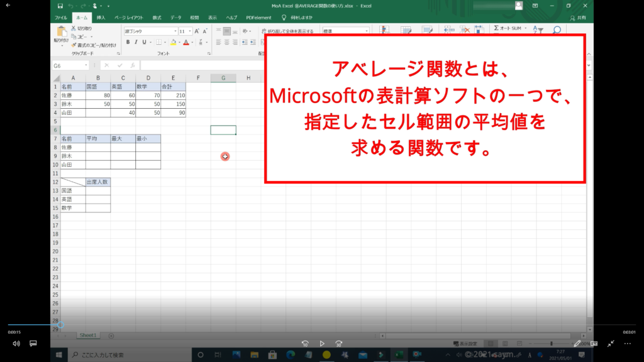This screenshot has height=362, width=644.
Task: Click the font color red swatch
Action: pos(186,42)
